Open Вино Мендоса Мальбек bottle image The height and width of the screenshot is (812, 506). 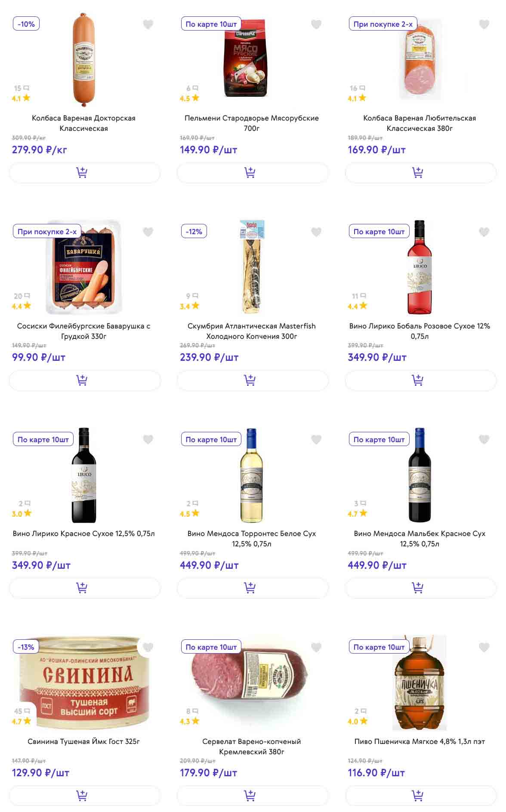[420, 475]
